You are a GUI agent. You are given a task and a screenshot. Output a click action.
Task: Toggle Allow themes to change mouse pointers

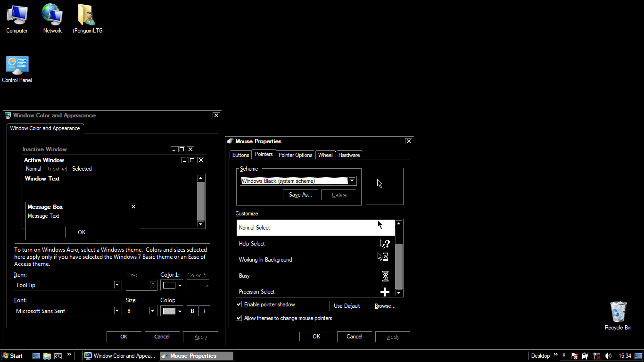coord(239,318)
